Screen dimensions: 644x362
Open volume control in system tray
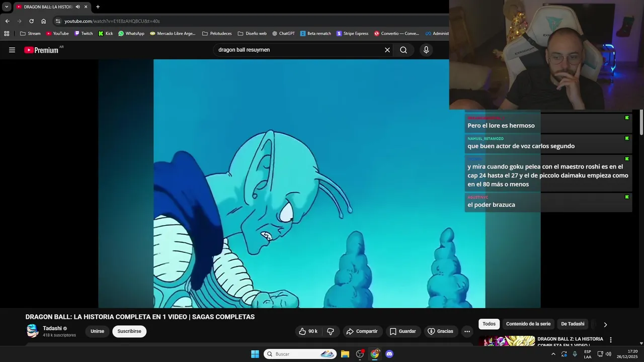click(x=609, y=354)
